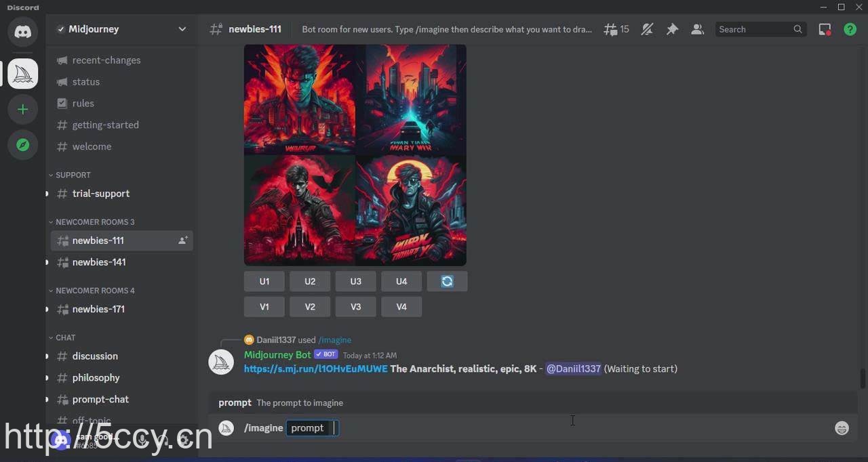Open Explore Discoverable Servers compass icon

click(22, 145)
